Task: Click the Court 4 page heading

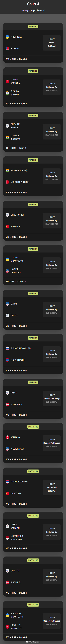Action: pyautogui.click(x=33, y=4)
